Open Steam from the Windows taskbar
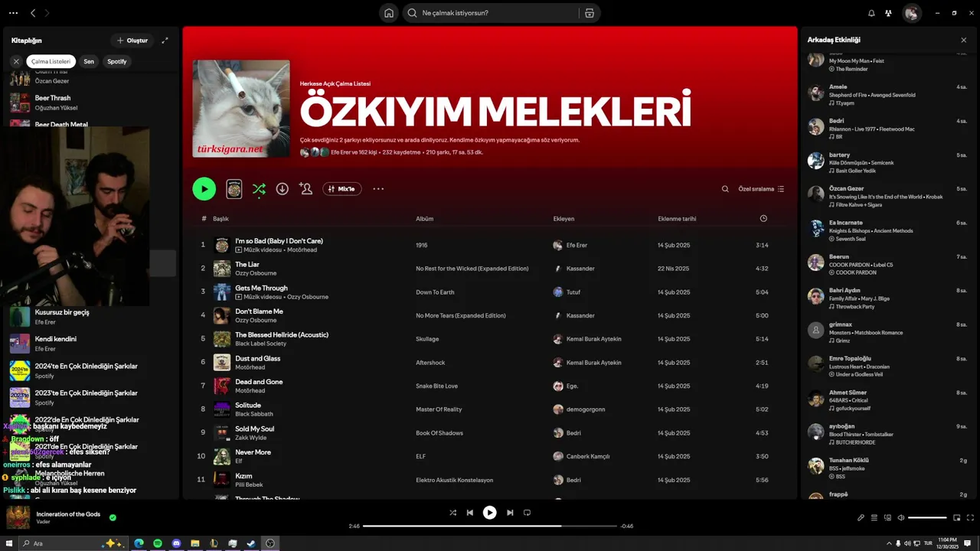This screenshot has height=551, width=980. coord(251,543)
